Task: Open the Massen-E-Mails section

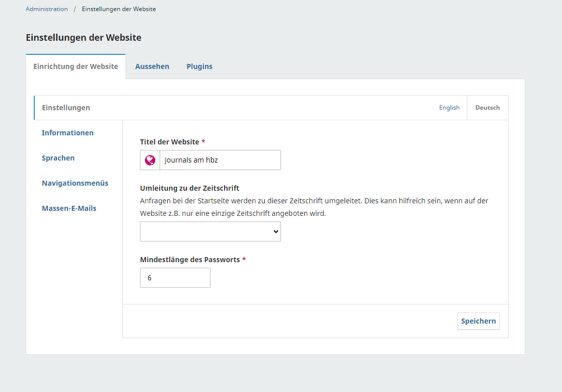Action: point(69,208)
